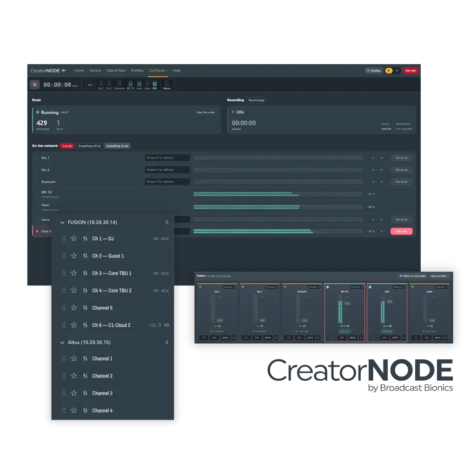476x476 pixels.
Task: Go to the Home menu
Action: [79, 71]
